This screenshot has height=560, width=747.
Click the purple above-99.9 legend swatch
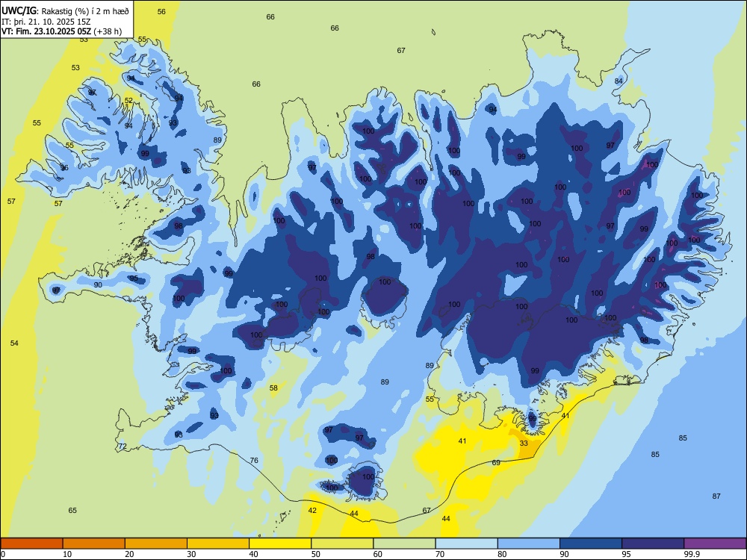click(x=715, y=544)
